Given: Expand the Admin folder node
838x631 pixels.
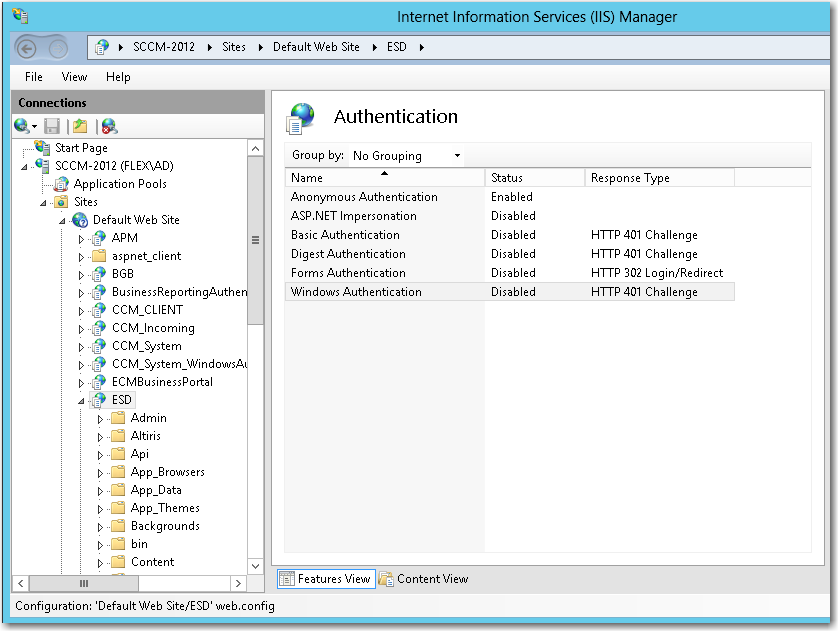Looking at the screenshot, I should (101, 418).
